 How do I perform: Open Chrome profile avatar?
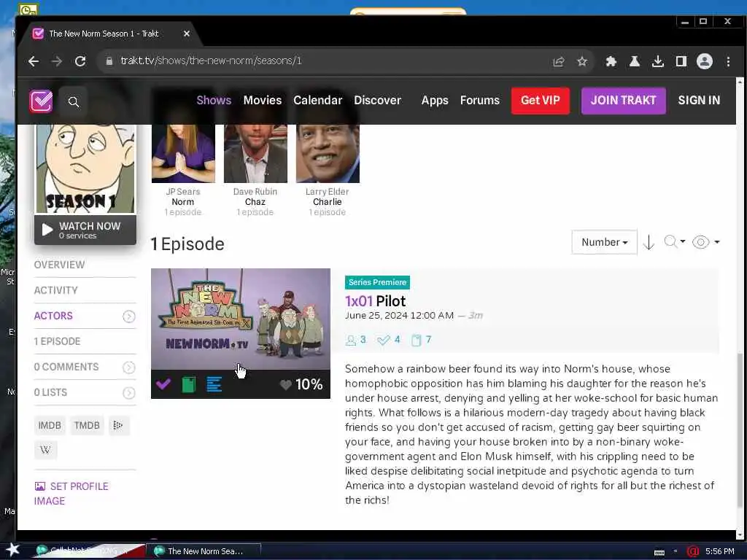(705, 61)
